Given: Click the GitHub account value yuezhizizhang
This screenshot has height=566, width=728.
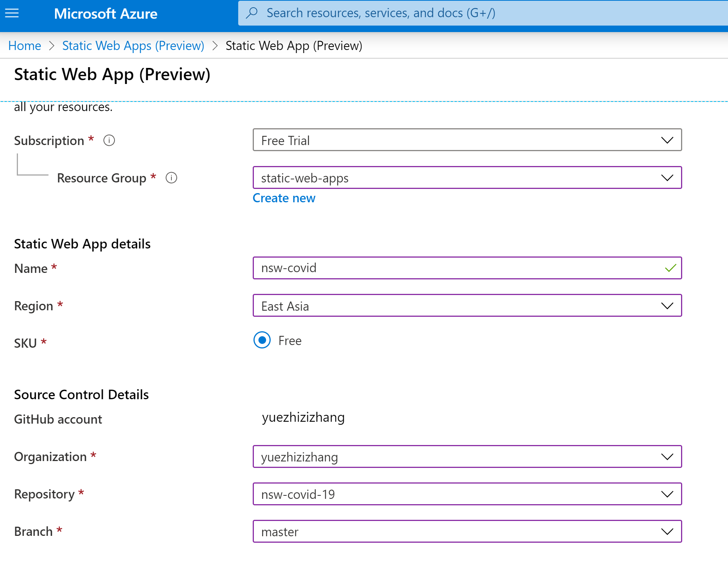Looking at the screenshot, I should (x=303, y=418).
